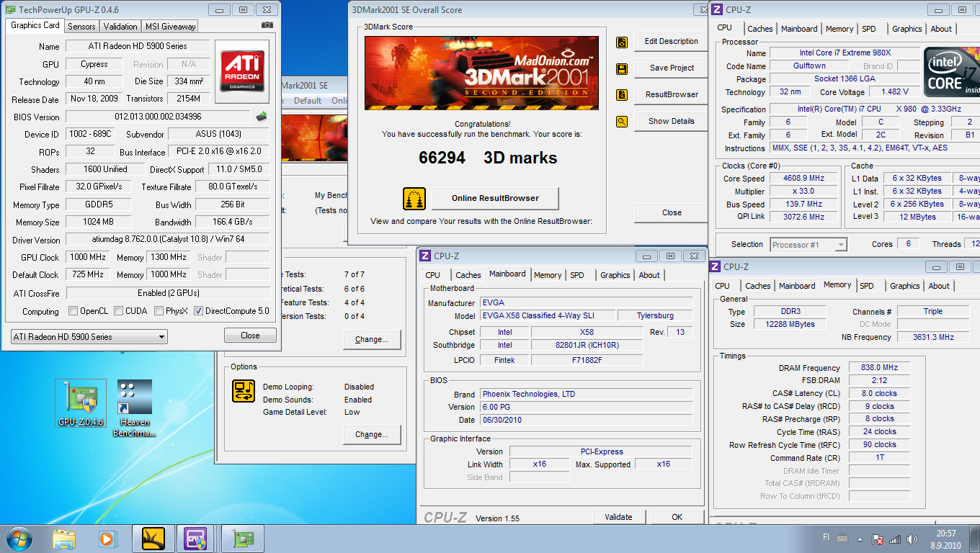Open the Graphics tab in the top CPU-Z window
The height and width of the screenshot is (553, 980).
tap(907, 29)
